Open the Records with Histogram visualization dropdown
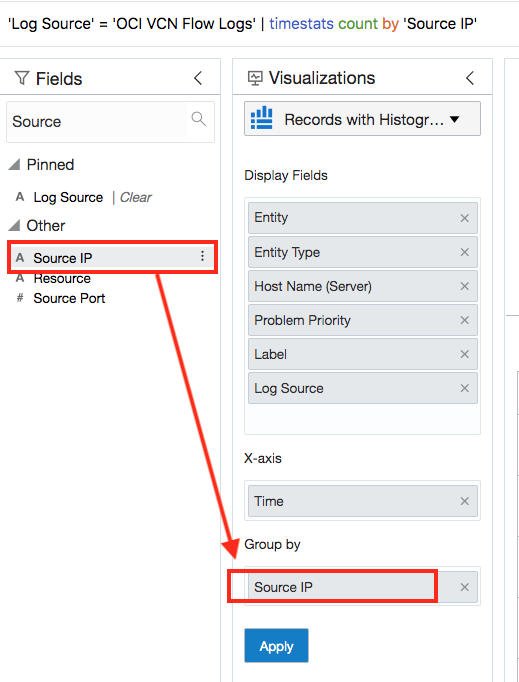Screen dimensions: 519x682 click(362, 119)
